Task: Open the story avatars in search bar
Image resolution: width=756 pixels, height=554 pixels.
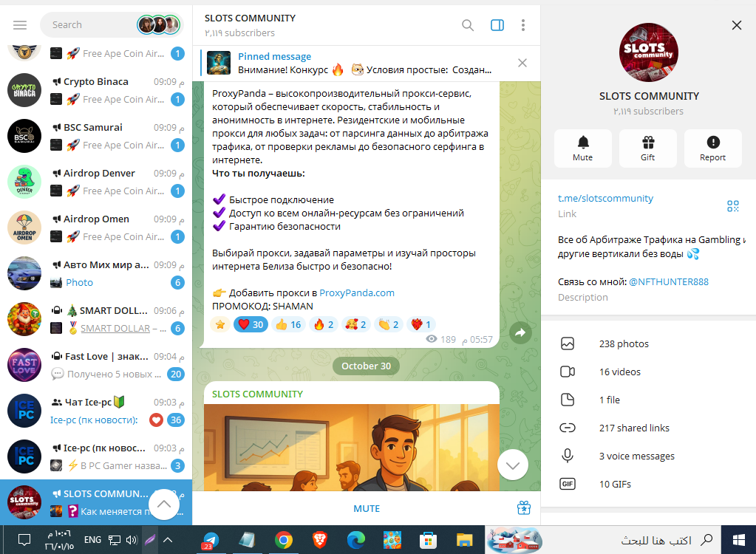Action: click(x=159, y=25)
